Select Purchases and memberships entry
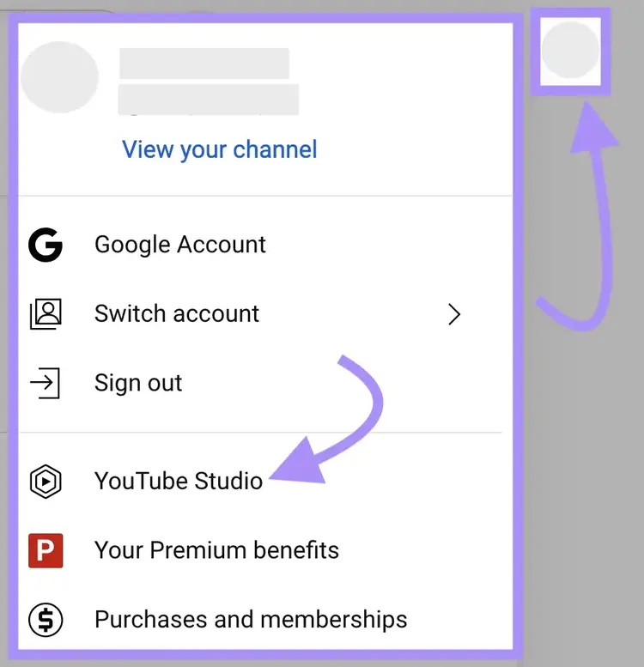644x667 pixels. pyautogui.click(x=265, y=620)
